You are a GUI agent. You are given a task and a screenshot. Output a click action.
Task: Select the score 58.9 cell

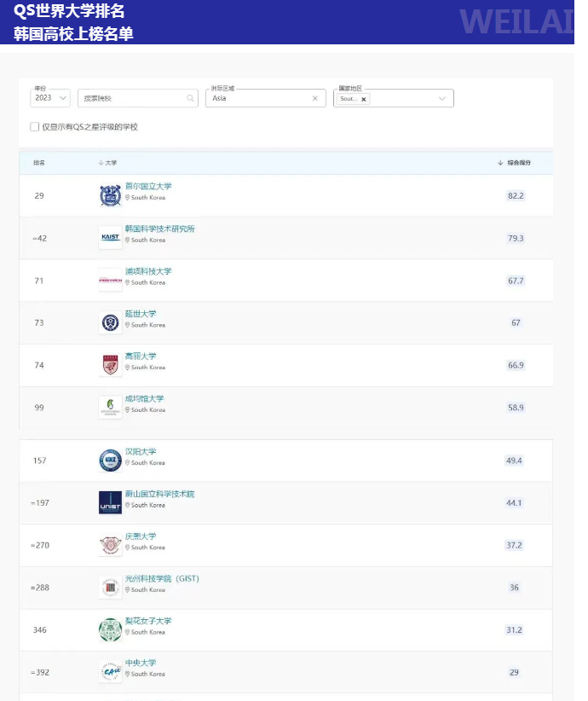point(516,408)
